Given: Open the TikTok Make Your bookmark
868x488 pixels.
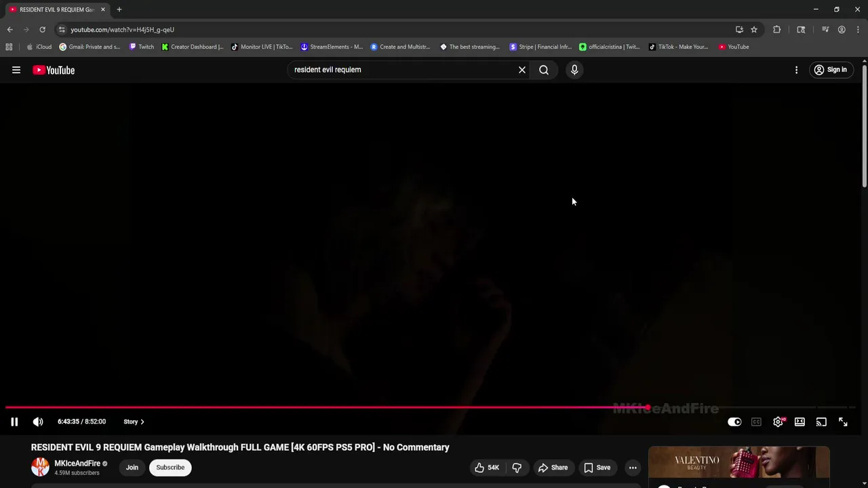Looking at the screenshot, I should tap(678, 47).
